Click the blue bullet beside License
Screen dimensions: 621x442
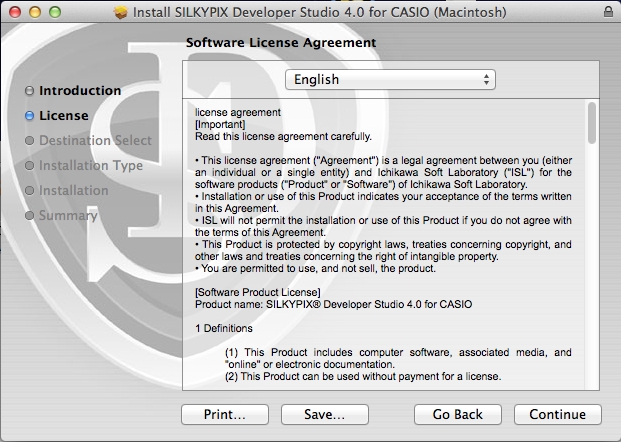tap(29, 116)
